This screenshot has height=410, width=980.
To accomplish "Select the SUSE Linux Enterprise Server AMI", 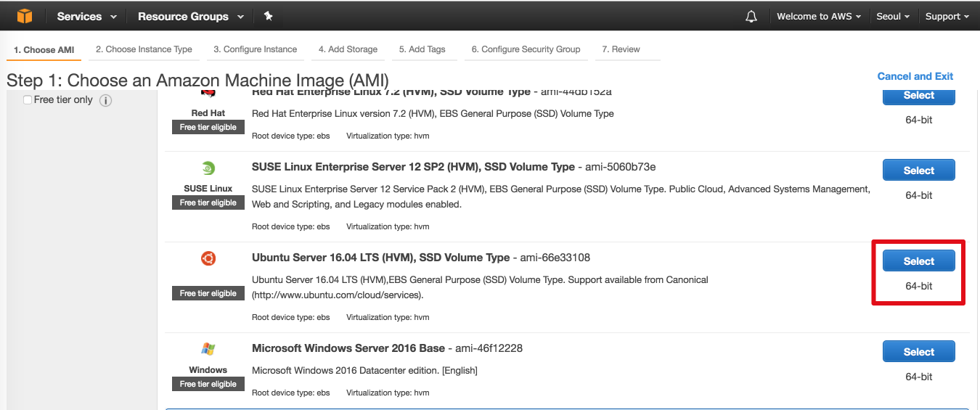I will click(918, 171).
